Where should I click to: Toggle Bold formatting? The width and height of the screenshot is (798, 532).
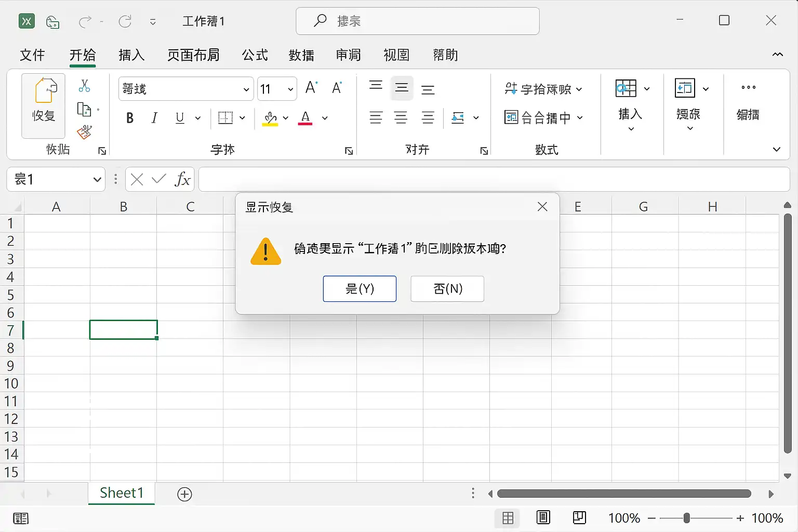click(x=130, y=118)
